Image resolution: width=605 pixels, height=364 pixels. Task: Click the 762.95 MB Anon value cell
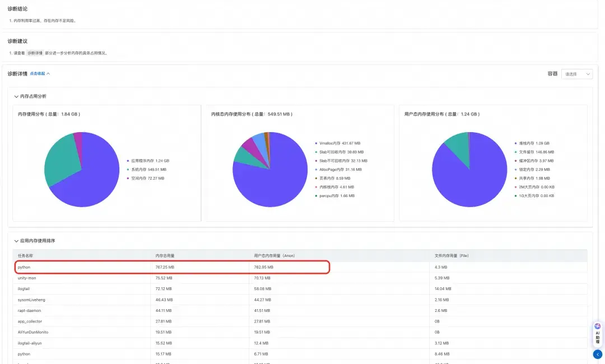pyautogui.click(x=263, y=267)
